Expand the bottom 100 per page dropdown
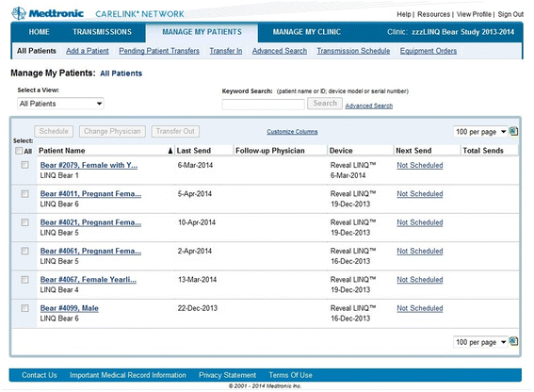Viewport: 534px width, 392px height. (x=480, y=342)
